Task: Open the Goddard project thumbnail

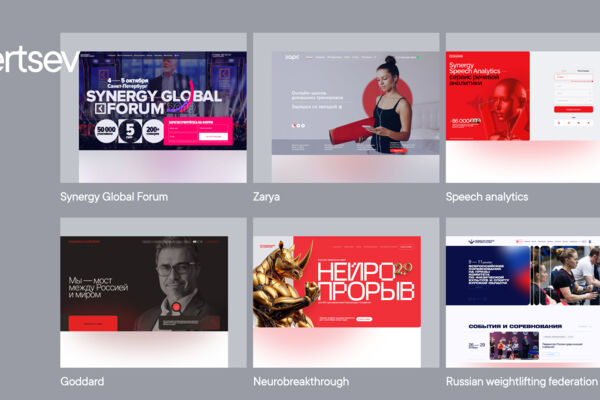Action: [x=153, y=293]
